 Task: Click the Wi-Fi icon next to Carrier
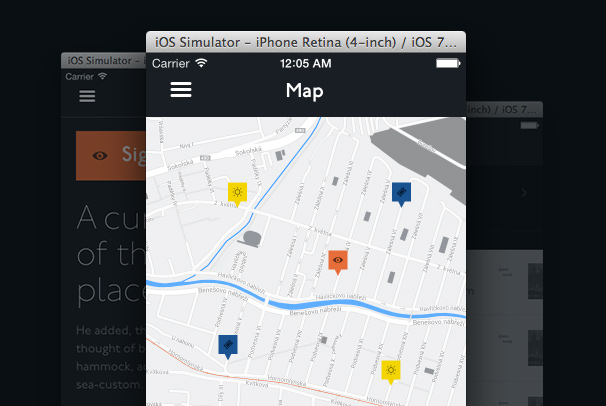coord(202,63)
